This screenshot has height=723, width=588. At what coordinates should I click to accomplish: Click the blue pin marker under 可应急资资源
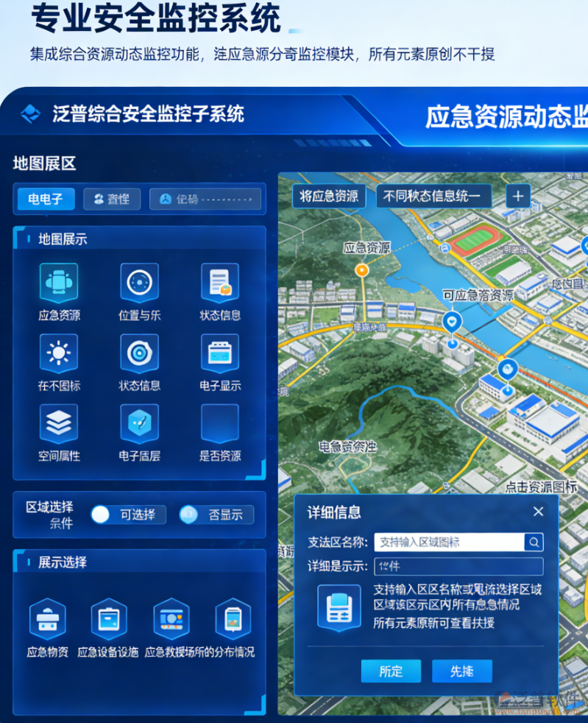click(x=452, y=322)
